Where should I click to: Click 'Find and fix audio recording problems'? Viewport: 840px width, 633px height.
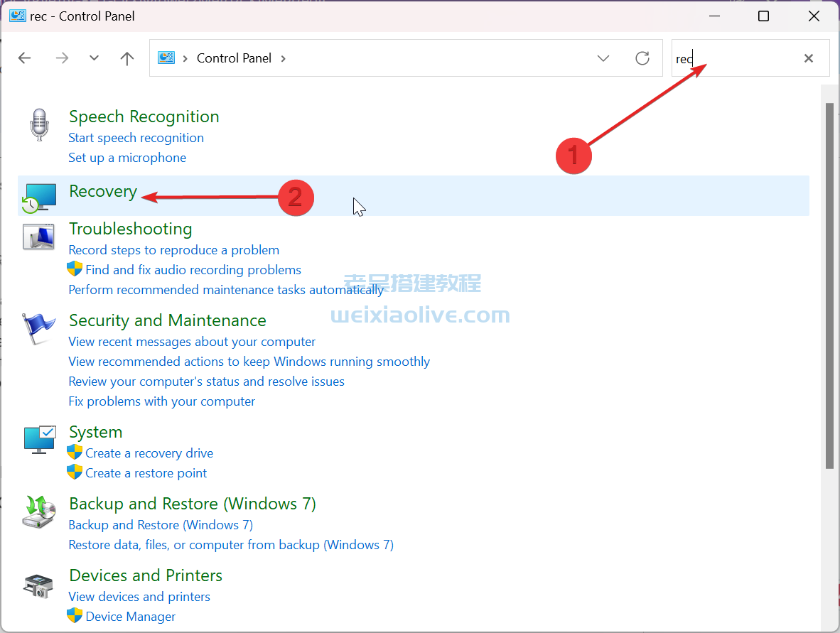pos(193,269)
